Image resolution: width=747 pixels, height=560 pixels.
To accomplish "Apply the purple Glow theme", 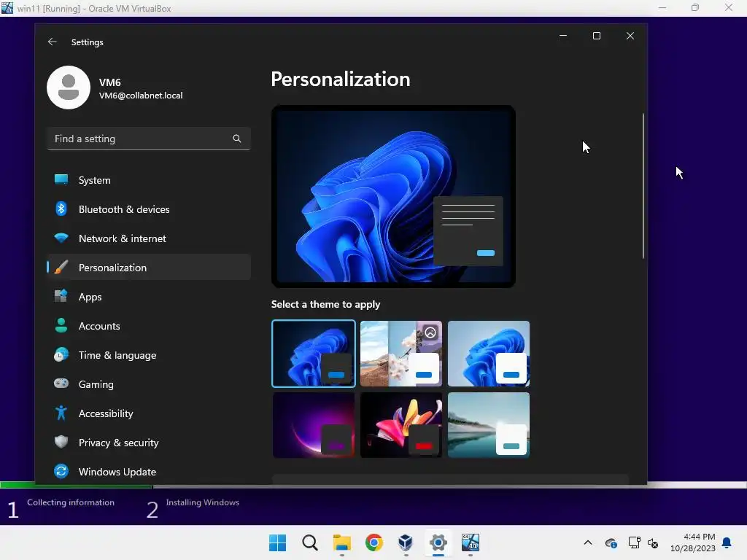I will [x=314, y=425].
